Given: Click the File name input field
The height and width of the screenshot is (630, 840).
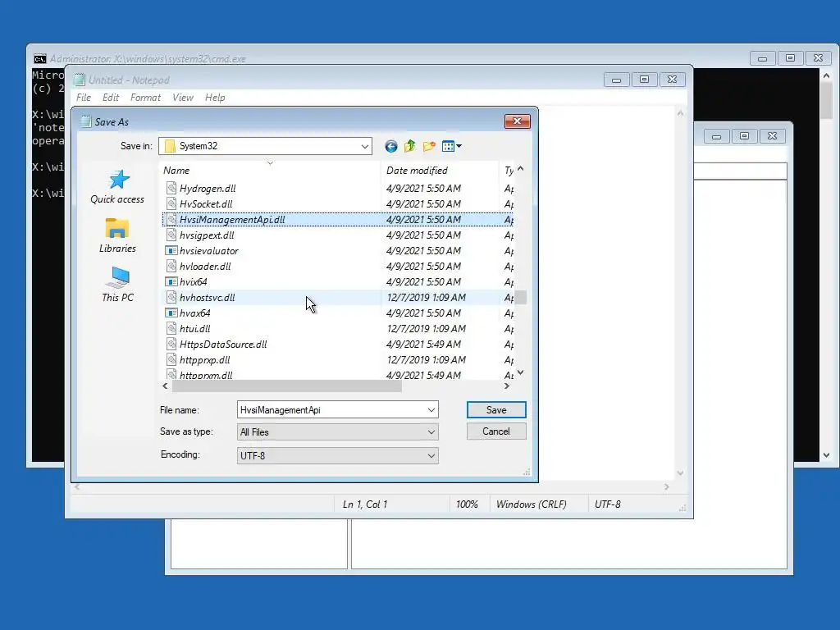Looking at the screenshot, I should 331,410.
